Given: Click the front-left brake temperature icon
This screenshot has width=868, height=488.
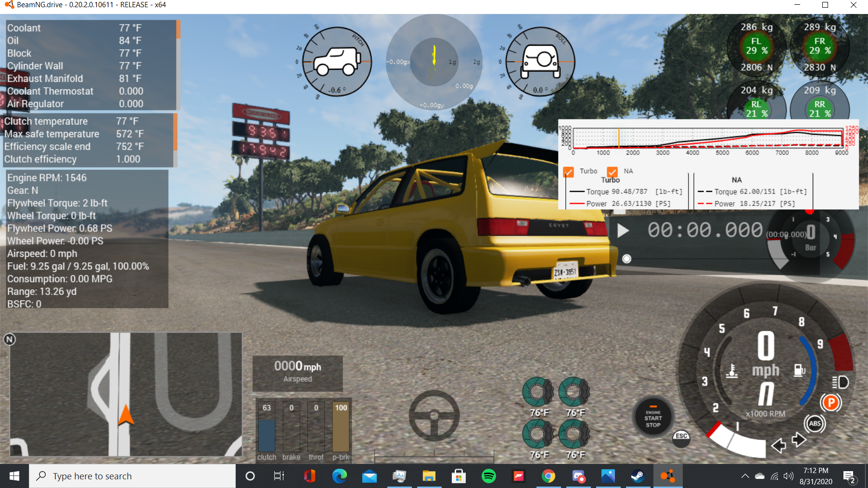Looking at the screenshot, I should point(538,392).
